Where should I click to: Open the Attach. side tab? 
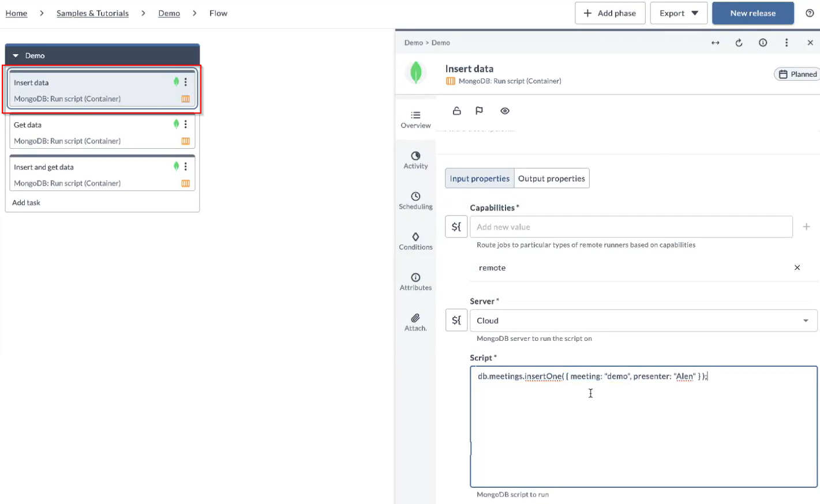(415, 322)
